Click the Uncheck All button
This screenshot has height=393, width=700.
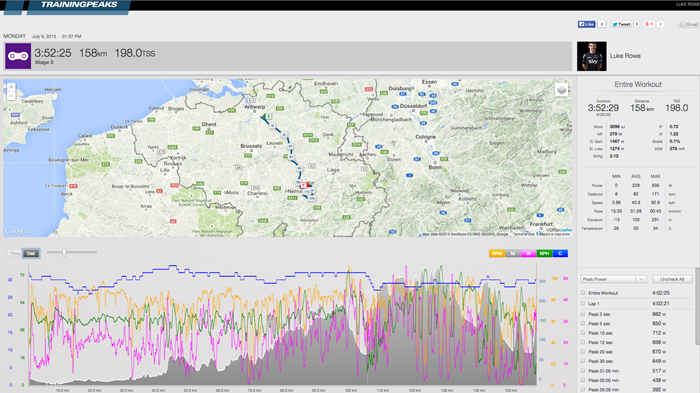(672, 279)
